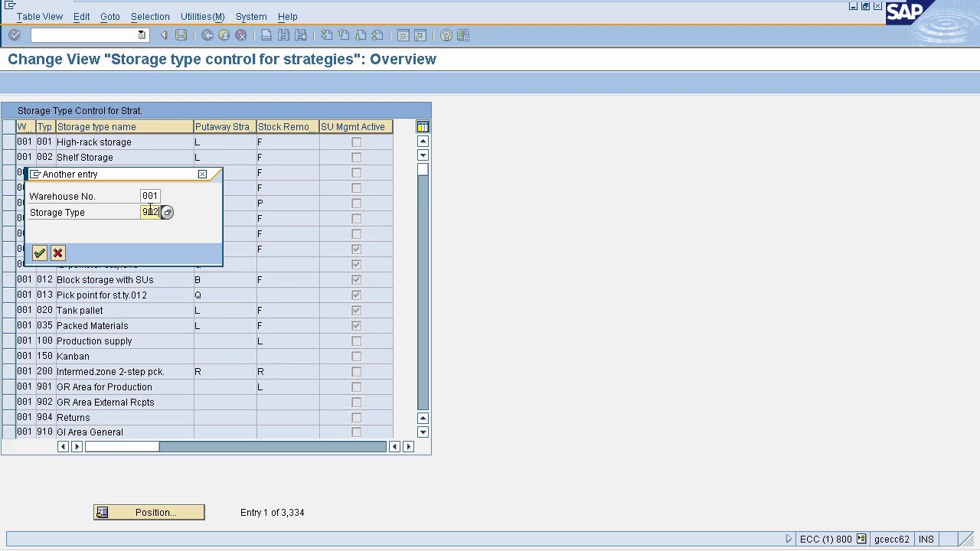This screenshot has height=551, width=980.
Task: Open the System menu
Action: pyautogui.click(x=251, y=16)
